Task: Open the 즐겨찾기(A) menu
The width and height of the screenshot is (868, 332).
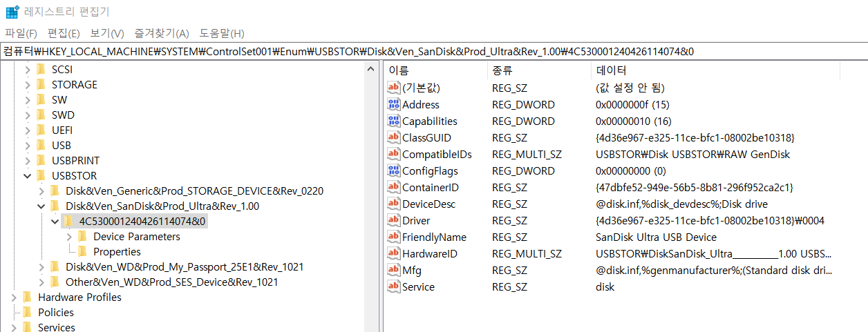Action: click(162, 33)
